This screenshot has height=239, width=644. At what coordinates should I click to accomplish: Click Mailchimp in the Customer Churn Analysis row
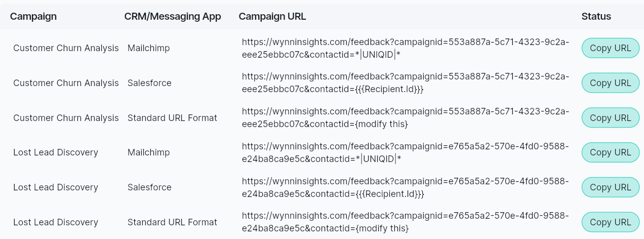coord(149,49)
